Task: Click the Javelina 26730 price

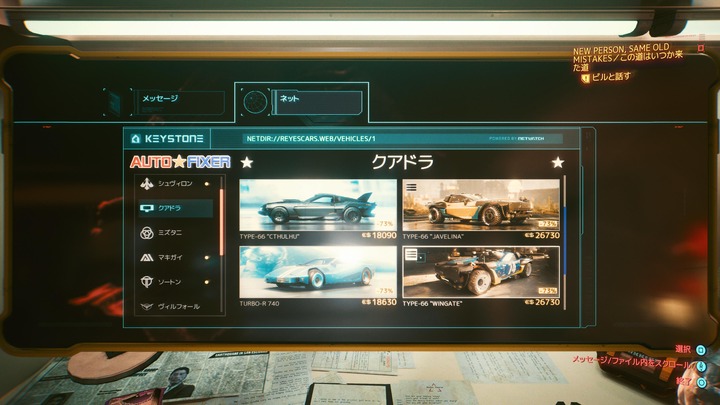Action: pos(542,236)
